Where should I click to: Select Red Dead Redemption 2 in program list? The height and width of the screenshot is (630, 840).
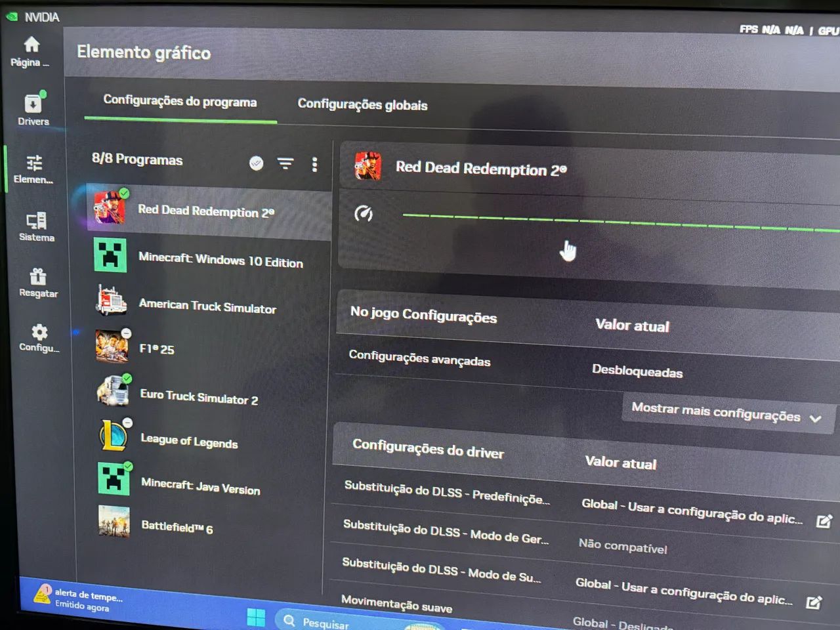pyautogui.click(x=209, y=211)
